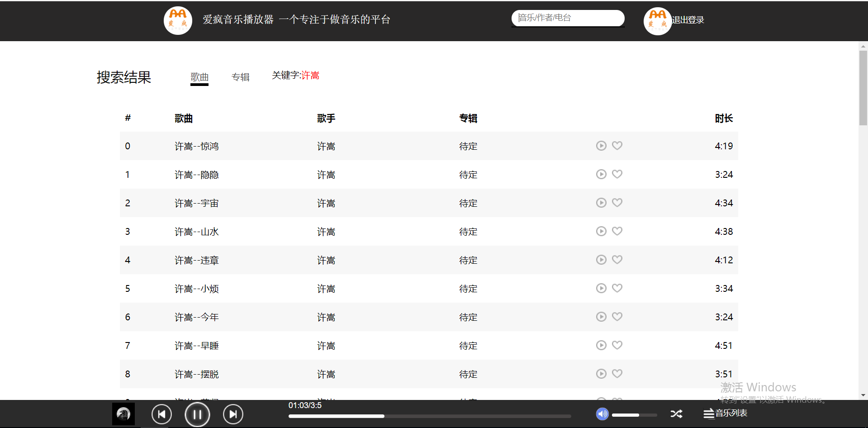Screen dimensions: 868x428
Task: Add 许嵩--宇宙 to favorites
Action: pyautogui.click(x=617, y=203)
